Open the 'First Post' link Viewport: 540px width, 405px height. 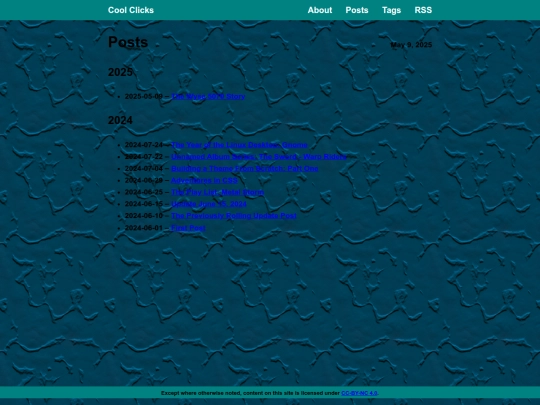tap(188, 228)
